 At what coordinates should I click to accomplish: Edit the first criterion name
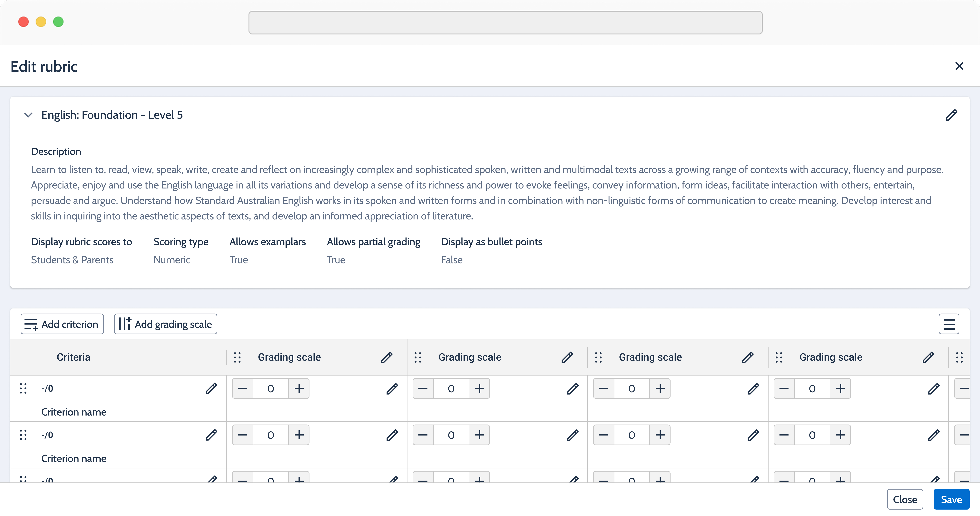tap(211, 388)
